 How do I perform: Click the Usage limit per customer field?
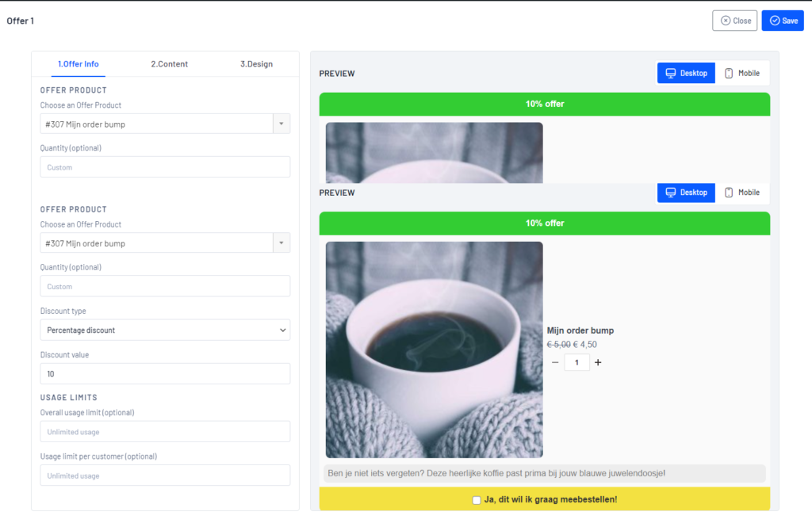[165, 475]
